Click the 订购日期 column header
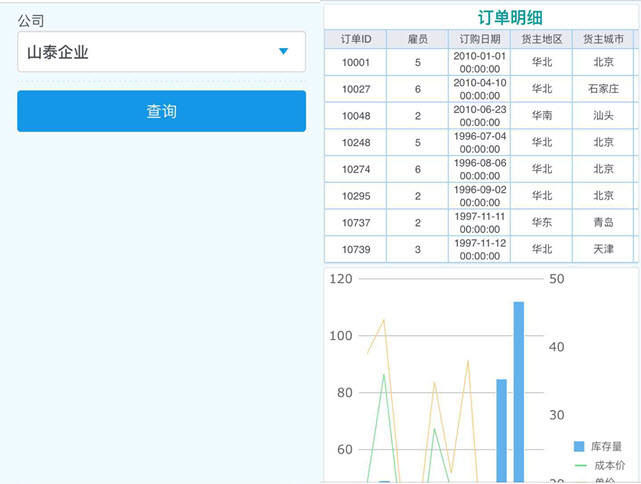 point(480,39)
